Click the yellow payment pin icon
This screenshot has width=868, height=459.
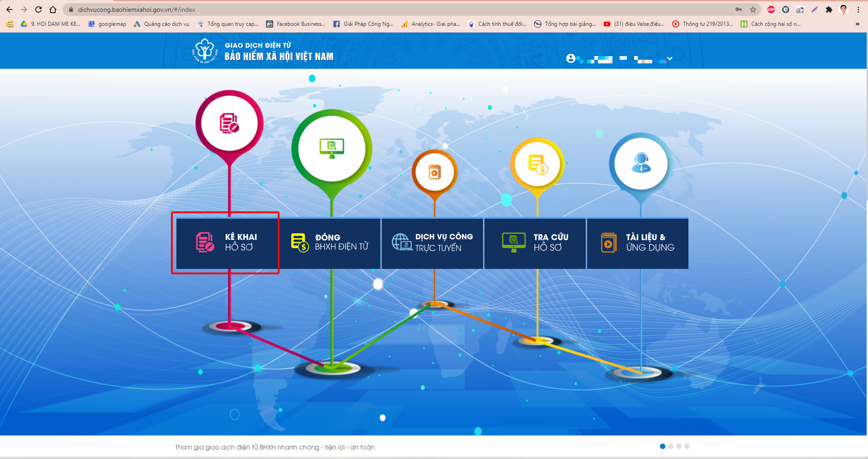tap(537, 164)
